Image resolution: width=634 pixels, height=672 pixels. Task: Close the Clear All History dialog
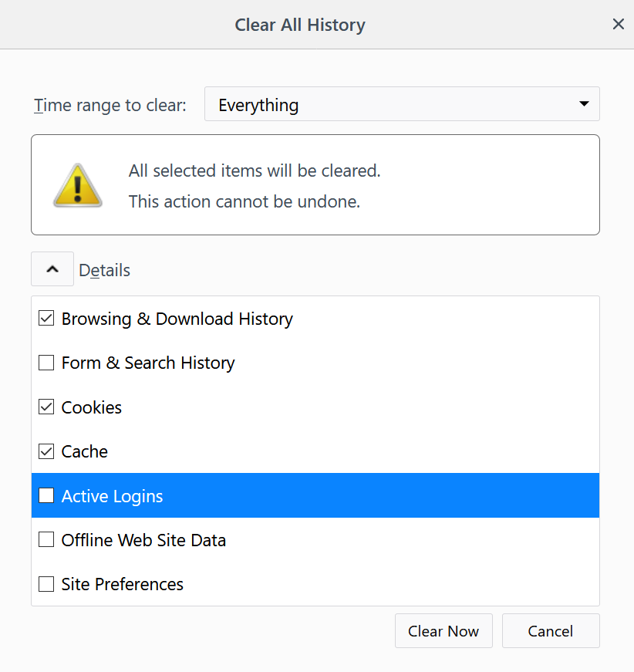point(618,24)
